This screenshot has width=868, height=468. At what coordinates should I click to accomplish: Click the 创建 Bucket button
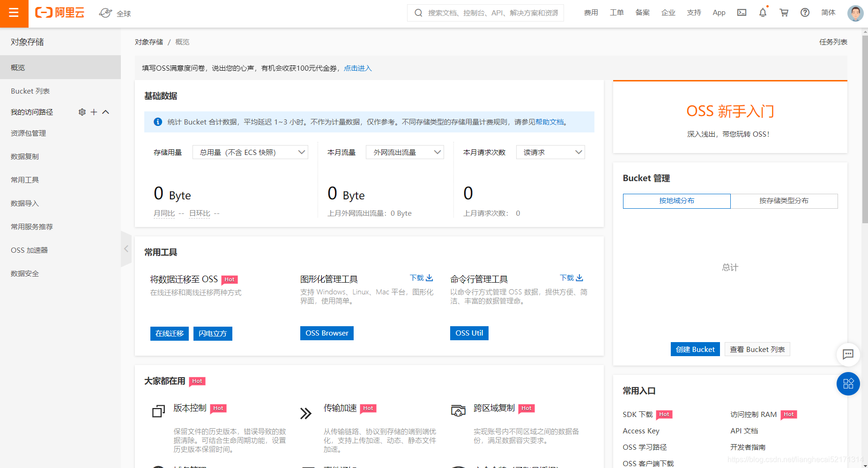pyautogui.click(x=695, y=349)
